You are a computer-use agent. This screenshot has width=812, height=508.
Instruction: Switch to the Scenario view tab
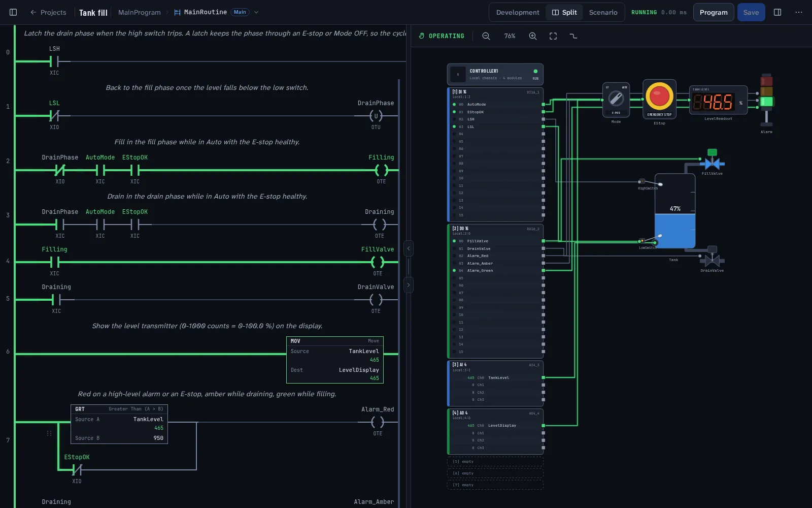[603, 12]
